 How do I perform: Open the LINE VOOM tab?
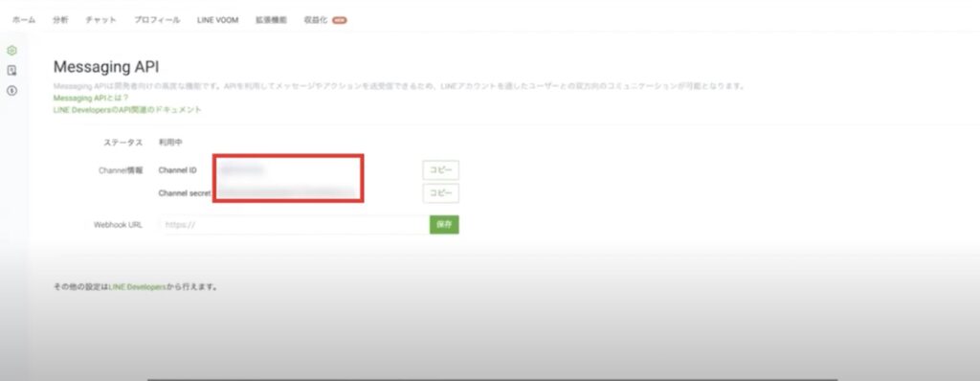pos(217,20)
